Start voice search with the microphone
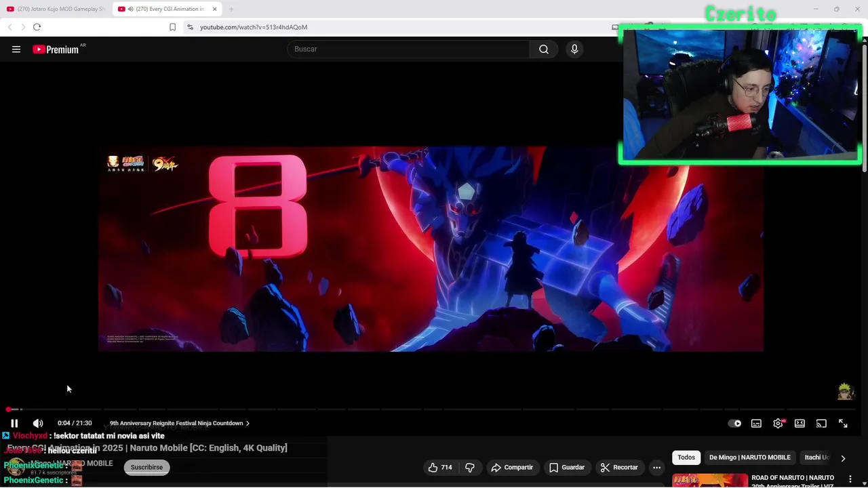The image size is (868, 488). pyautogui.click(x=574, y=49)
